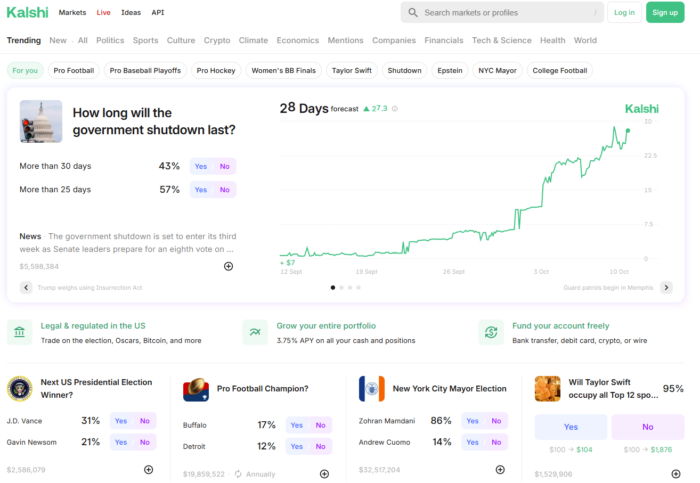The width and height of the screenshot is (700, 483).
Task: Select No for More than 25 days
Action: pos(225,189)
